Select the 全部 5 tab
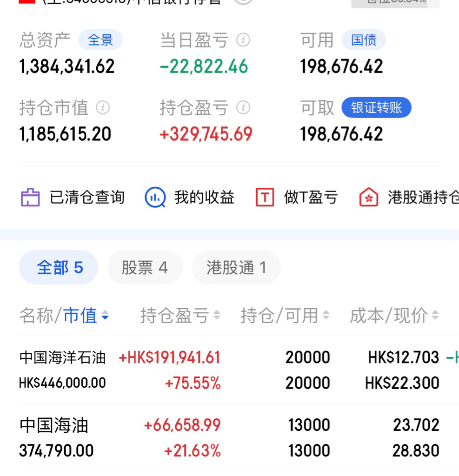Viewport: 459px width, 476px height. point(58,267)
